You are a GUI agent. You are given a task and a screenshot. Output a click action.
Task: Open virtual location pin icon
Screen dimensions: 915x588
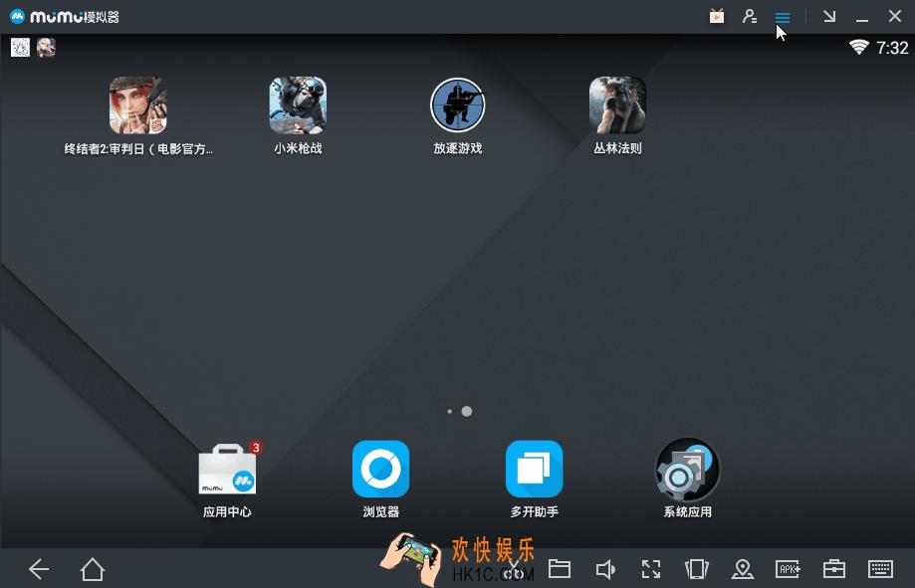(x=743, y=569)
